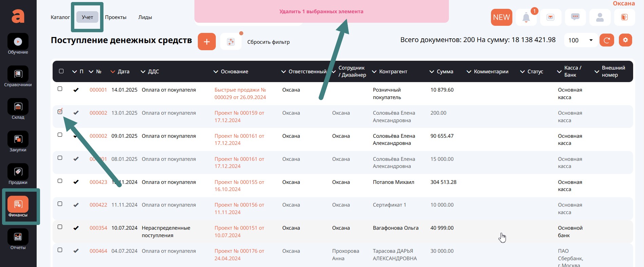
Task: Expand the Сумма column sort chevron
Action: (x=432, y=72)
